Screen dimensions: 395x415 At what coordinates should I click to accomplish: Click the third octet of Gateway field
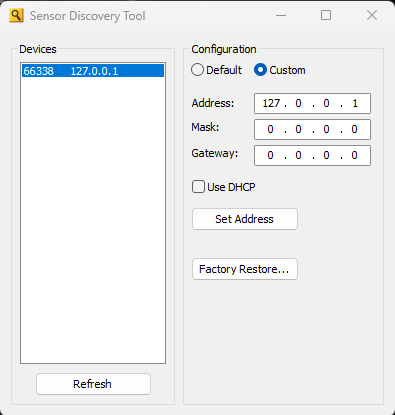click(x=326, y=155)
